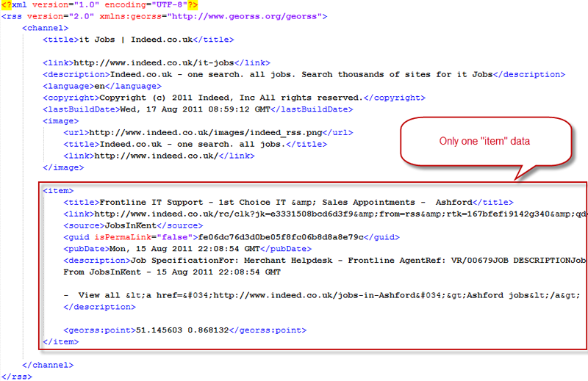The height and width of the screenshot is (381, 588).
Task: Click the image title 'Indeed.co.uk - one search' line
Action: pyautogui.click(x=195, y=144)
